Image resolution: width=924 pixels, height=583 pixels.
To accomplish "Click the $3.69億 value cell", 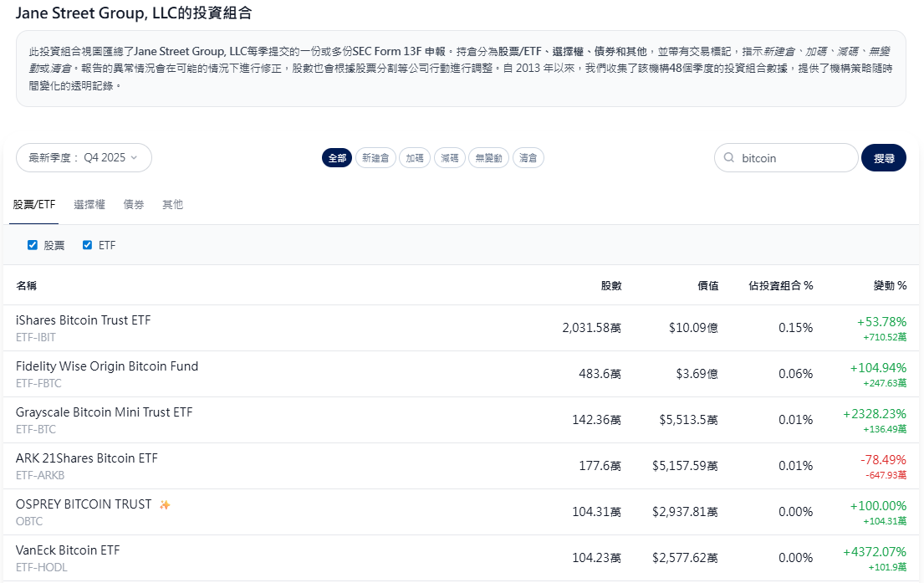I will [697, 374].
